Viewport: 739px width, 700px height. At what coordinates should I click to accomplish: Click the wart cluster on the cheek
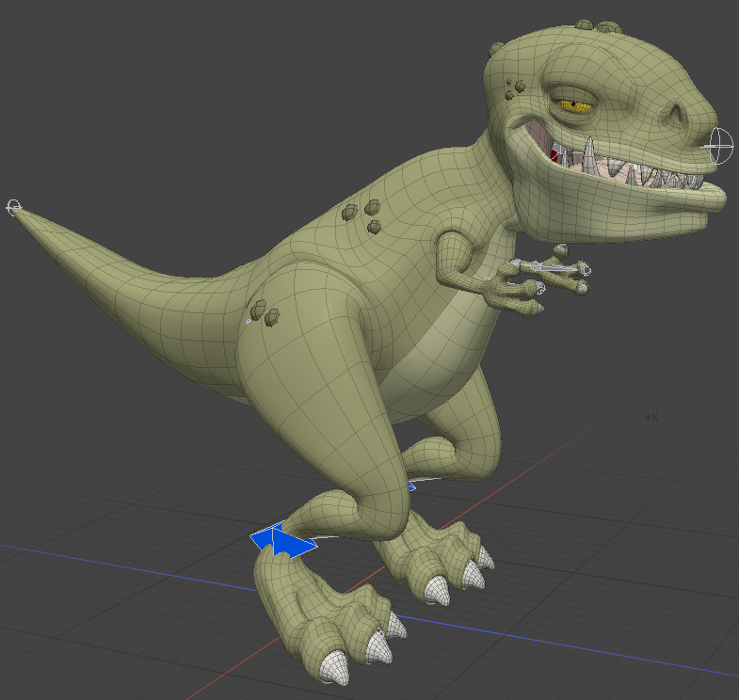515,87
